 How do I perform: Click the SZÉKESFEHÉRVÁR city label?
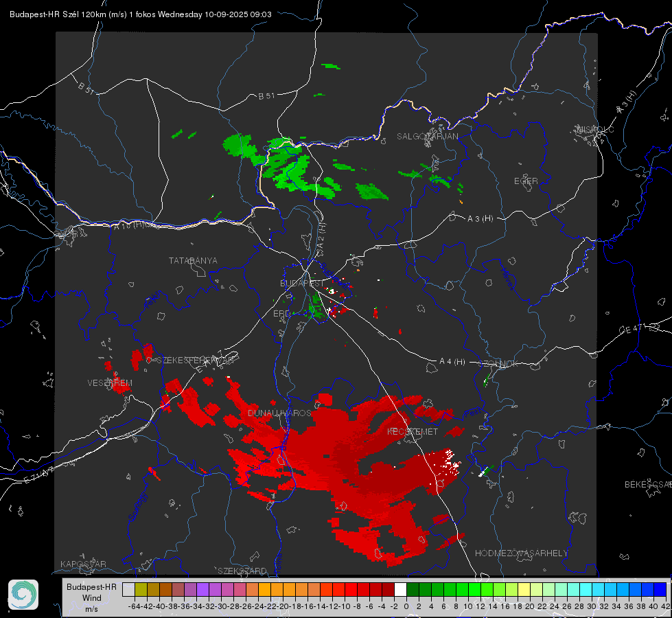pos(196,360)
